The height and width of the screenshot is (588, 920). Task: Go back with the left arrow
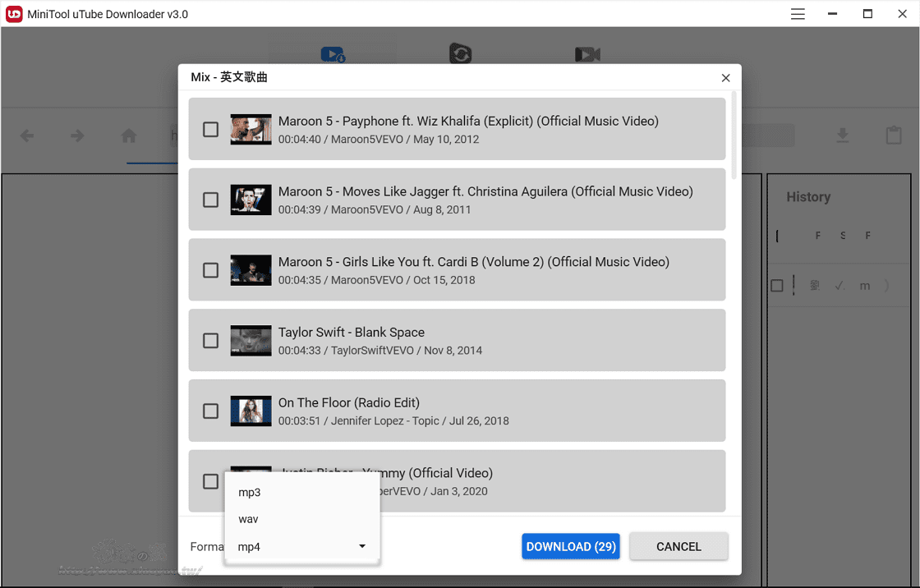27,136
